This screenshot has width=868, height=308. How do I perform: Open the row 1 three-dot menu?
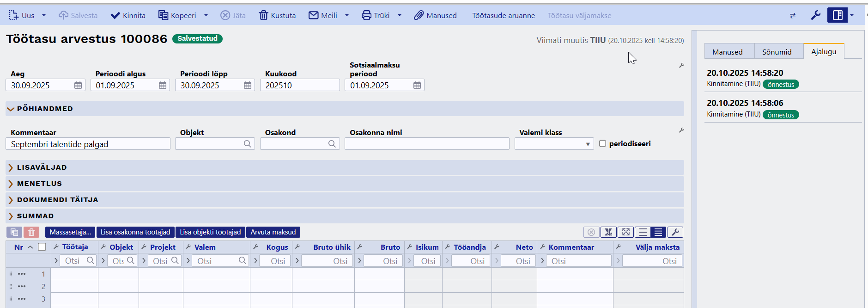(x=22, y=274)
